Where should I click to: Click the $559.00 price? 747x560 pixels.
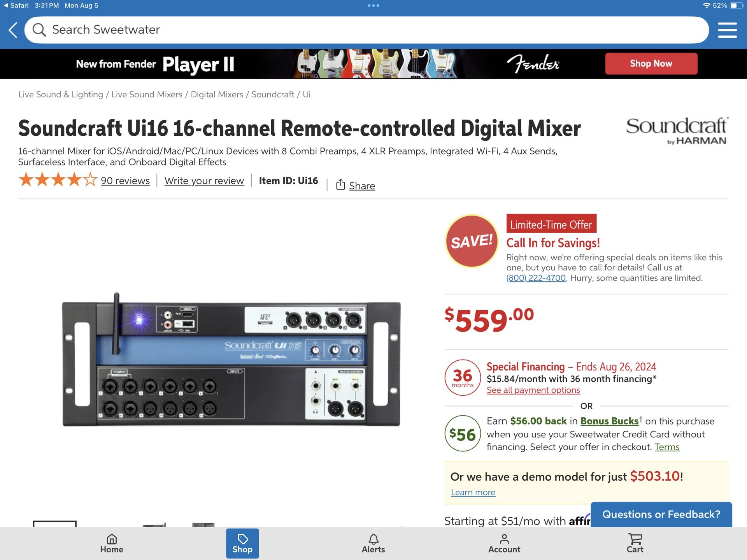(x=489, y=319)
